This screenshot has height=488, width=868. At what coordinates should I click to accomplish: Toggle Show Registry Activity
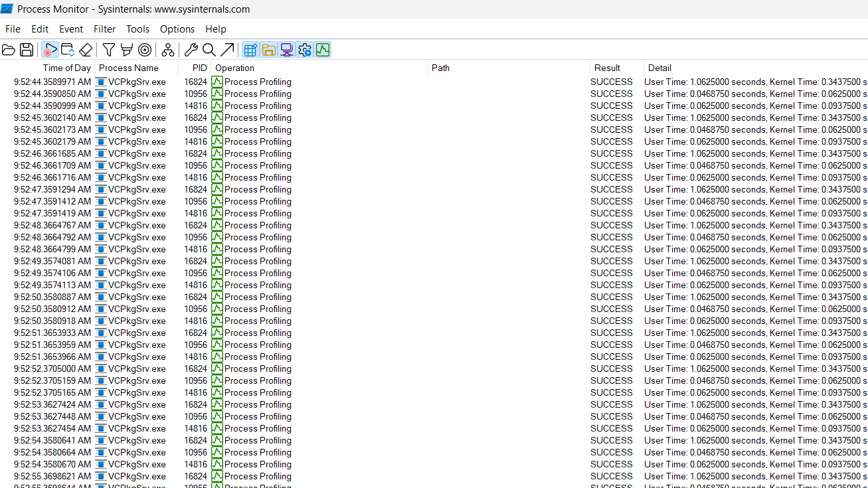250,50
